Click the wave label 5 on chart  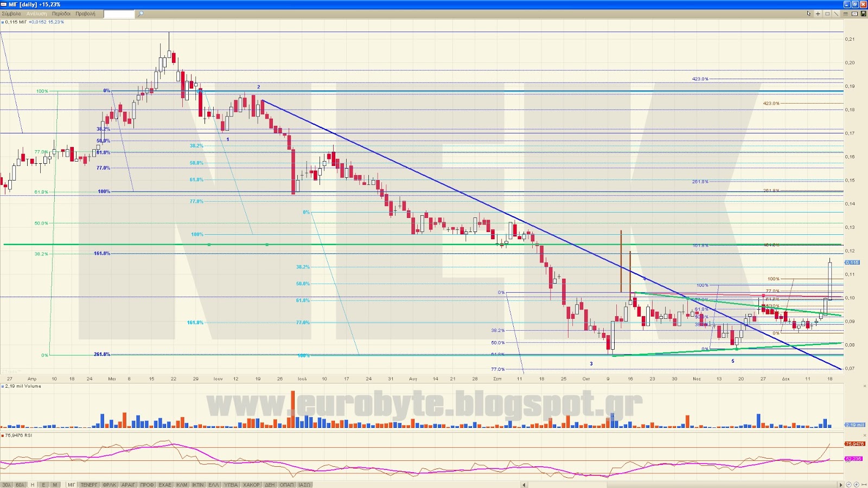pos(733,361)
